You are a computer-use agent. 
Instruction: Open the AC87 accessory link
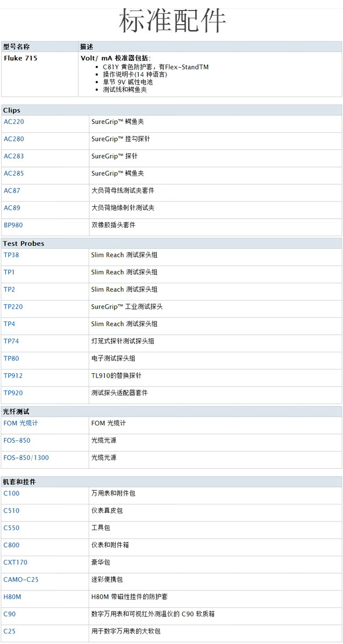(12, 191)
